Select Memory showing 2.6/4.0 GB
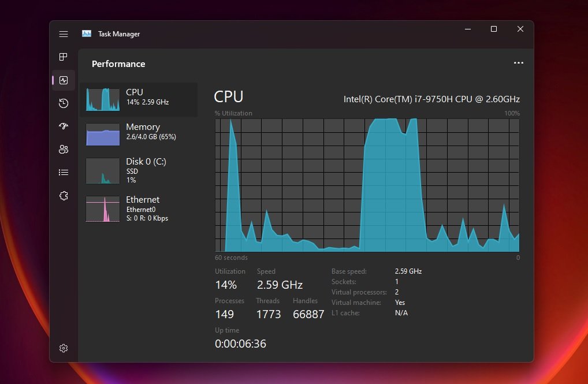 tap(139, 132)
